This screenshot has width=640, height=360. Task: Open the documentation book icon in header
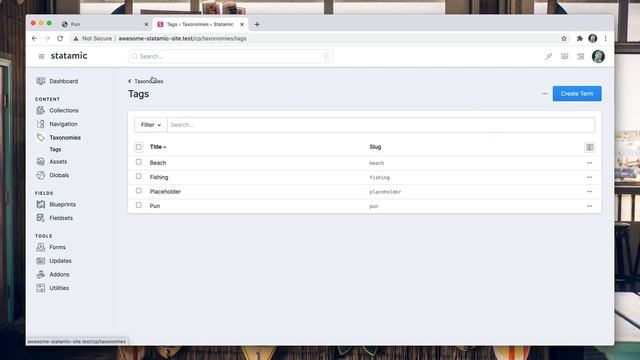click(564, 56)
